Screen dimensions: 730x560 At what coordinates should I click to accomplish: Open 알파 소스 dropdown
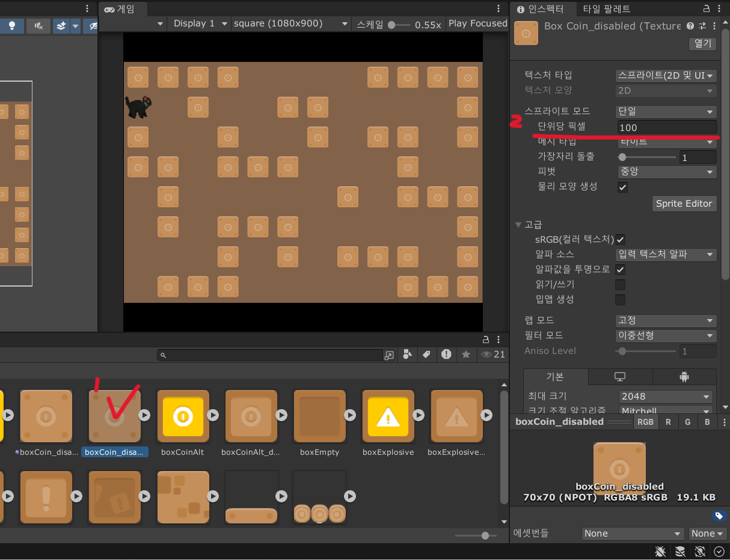(x=667, y=255)
